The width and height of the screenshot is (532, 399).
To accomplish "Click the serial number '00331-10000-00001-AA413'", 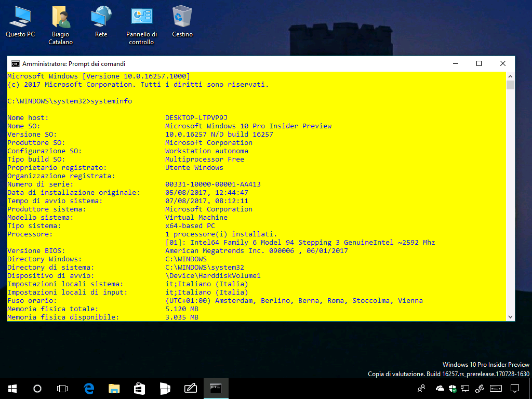I will 213,184.
